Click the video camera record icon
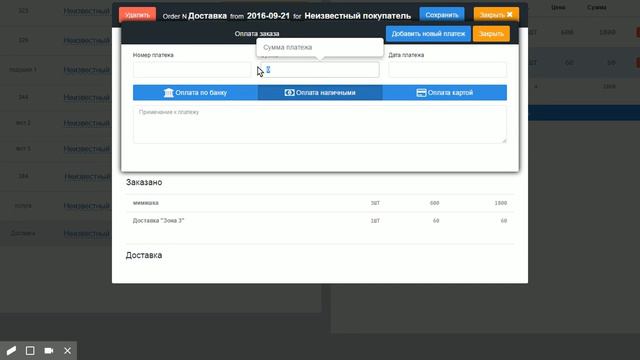The width and height of the screenshot is (640, 360). point(49,351)
